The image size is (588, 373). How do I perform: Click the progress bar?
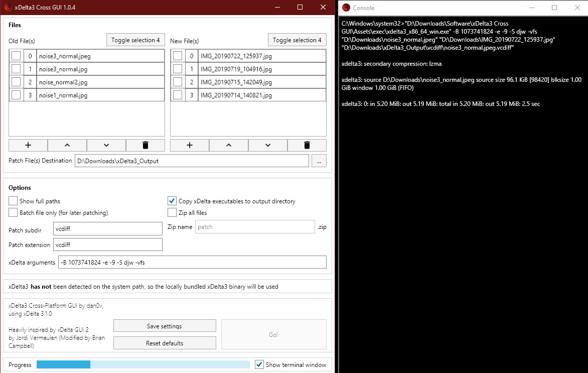click(x=143, y=364)
